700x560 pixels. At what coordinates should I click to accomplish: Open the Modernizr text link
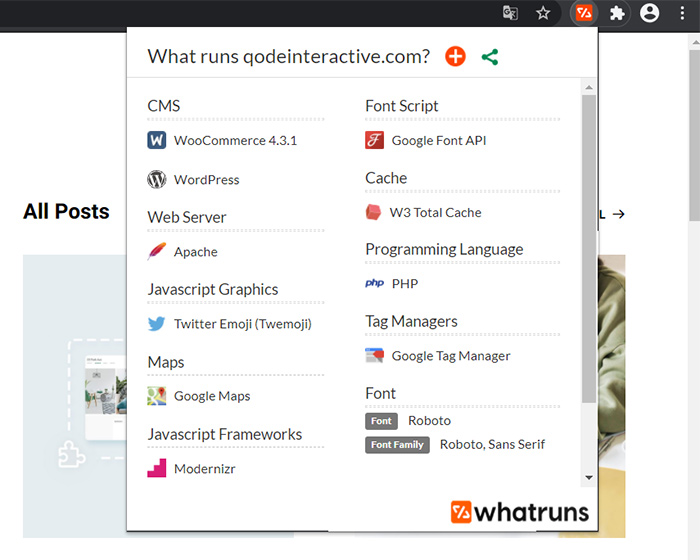204,468
